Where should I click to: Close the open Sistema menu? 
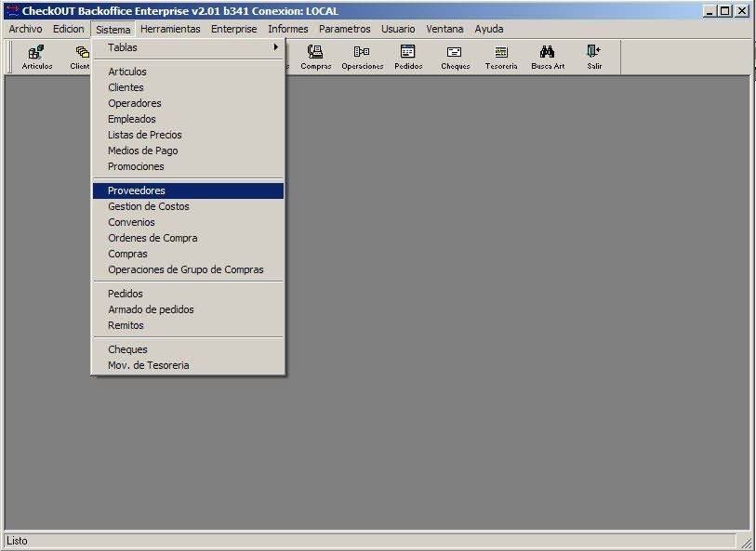113,30
